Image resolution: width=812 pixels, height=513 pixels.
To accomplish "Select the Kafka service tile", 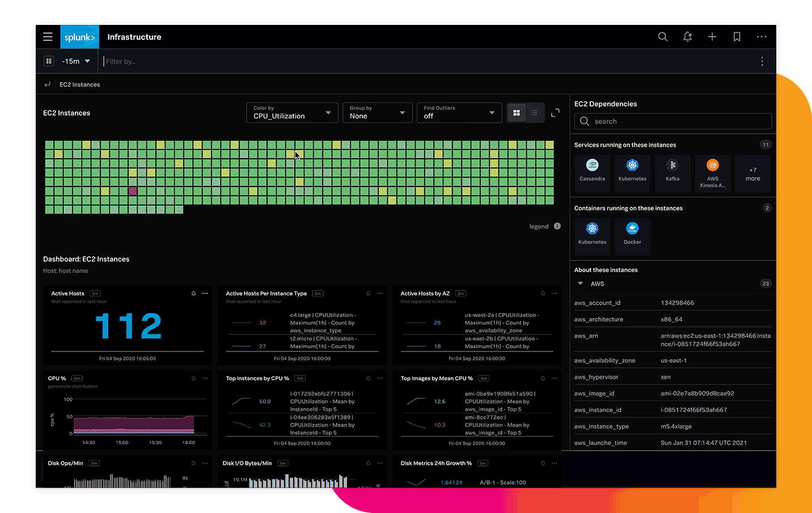I will click(x=673, y=173).
